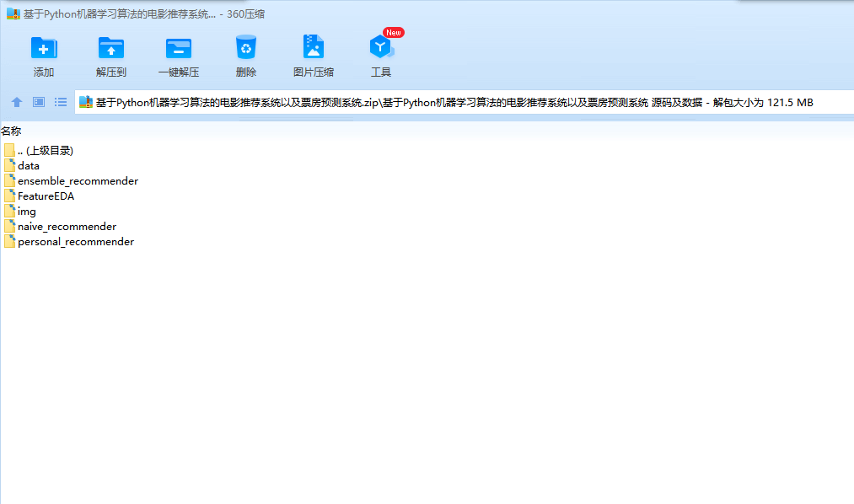Screen dimensions: 854x504
Task: Click the parent directory folder icon
Action: [9, 150]
